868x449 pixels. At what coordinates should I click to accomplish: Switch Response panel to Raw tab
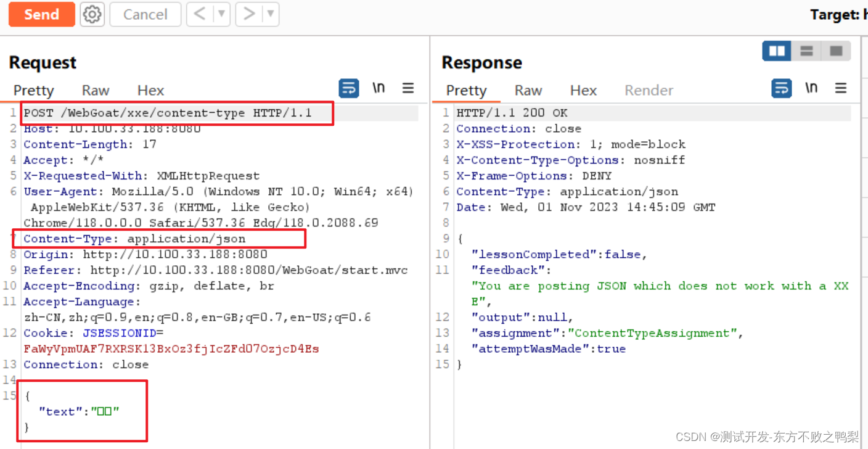(528, 91)
